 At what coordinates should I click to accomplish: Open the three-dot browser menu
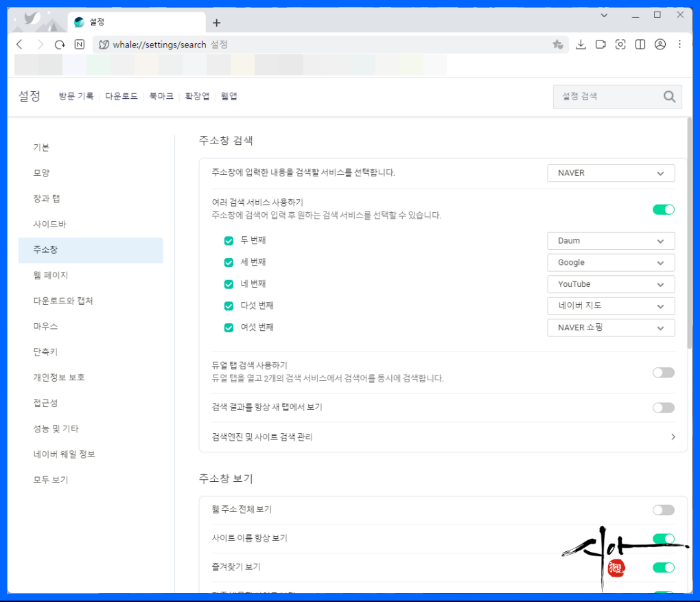click(x=679, y=44)
